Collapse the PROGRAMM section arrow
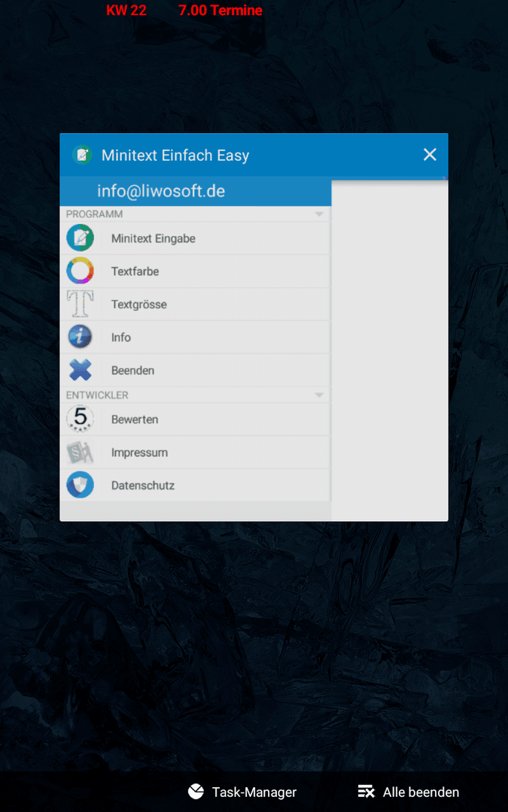Image resolution: width=508 pixels, height=812 pixels. 319,214
